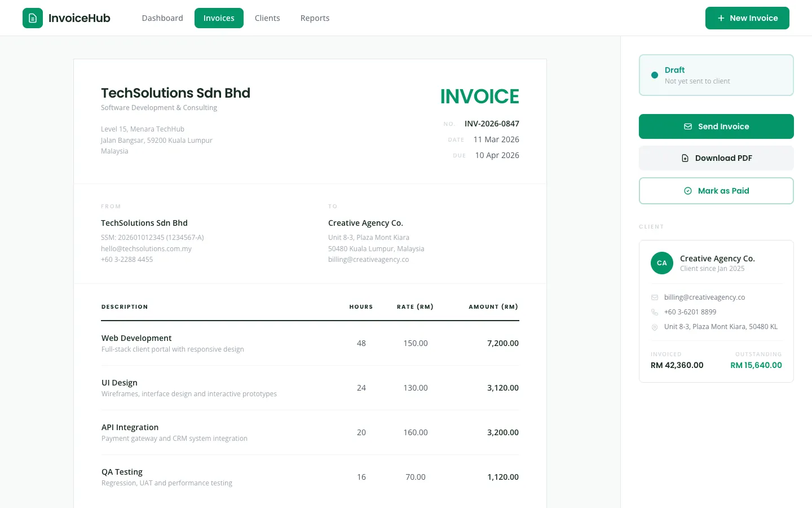The height and width of the screenshot is (508, 812).
Task: Click the PDF file icon on Download PDF
Action: (x=685, y=158)
